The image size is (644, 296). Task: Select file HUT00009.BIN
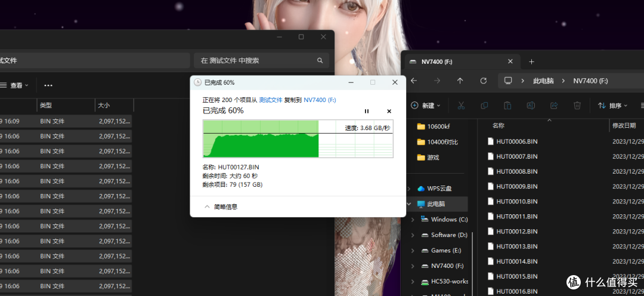pos(513,186)
